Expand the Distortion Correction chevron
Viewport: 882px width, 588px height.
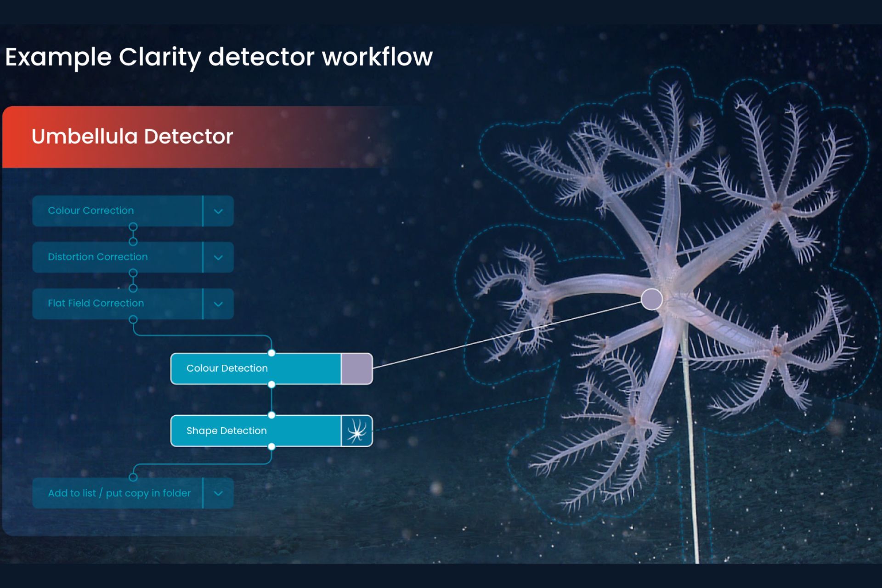[x=218, y=258]
